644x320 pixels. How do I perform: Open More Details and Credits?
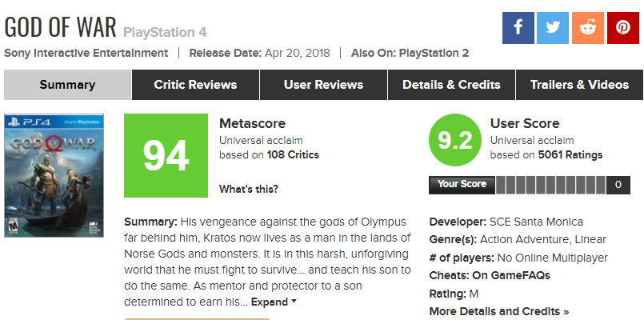pyautogui.click(x=499, y=311)
